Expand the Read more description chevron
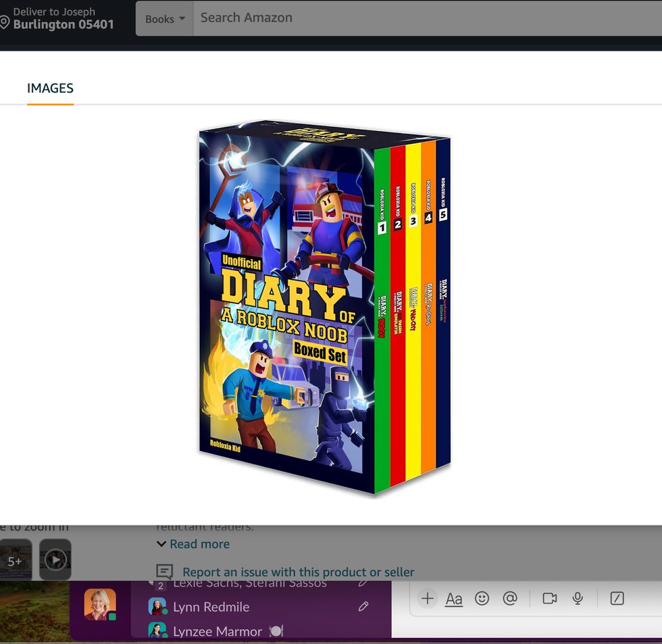Viewport: 662px width, 644px height. pos(161,544)
